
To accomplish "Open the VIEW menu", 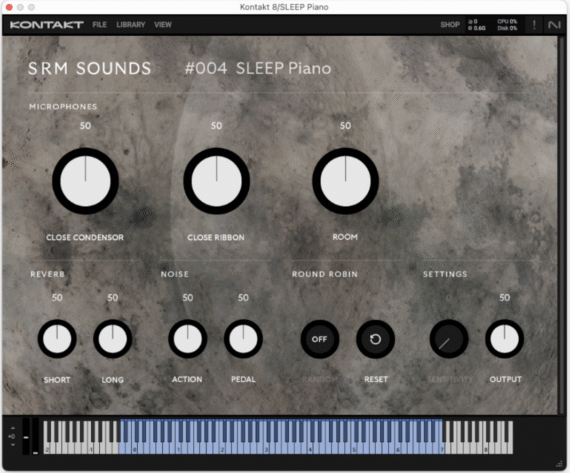I will click(x=162, y=25).
